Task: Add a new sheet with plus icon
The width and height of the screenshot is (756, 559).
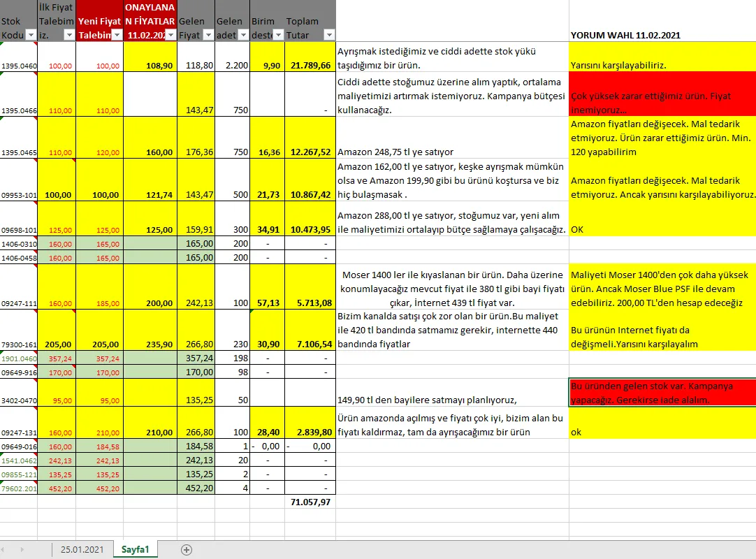Action: (x=187, y=550)
